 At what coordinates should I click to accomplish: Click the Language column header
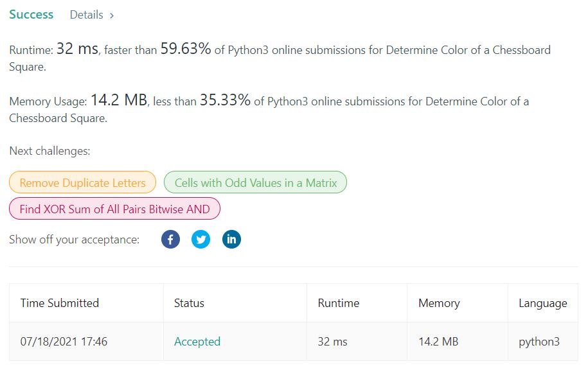(x=543, y=303)
